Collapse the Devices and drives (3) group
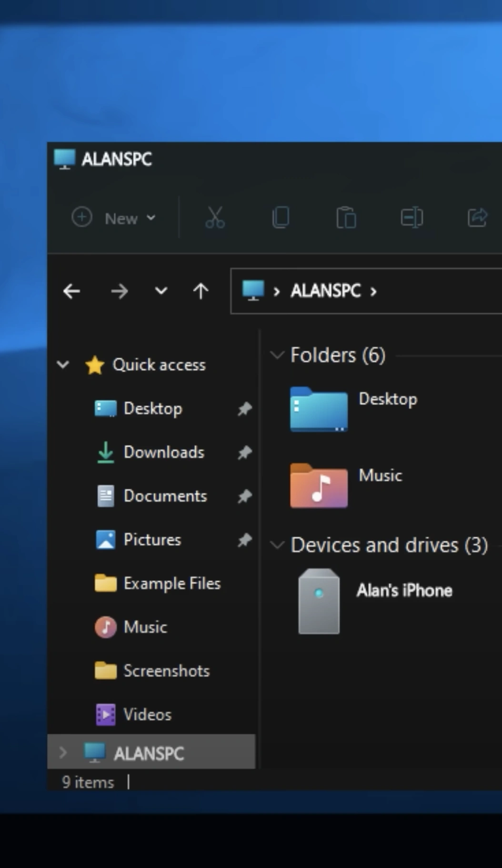Viewport: 502px width, 868px height. click(x=277, y=545)
